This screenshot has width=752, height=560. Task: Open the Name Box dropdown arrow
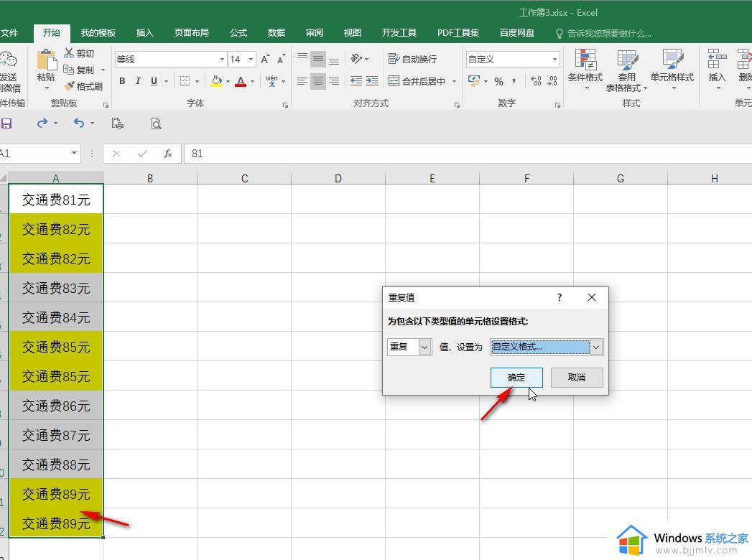click(x=74, y=153)
